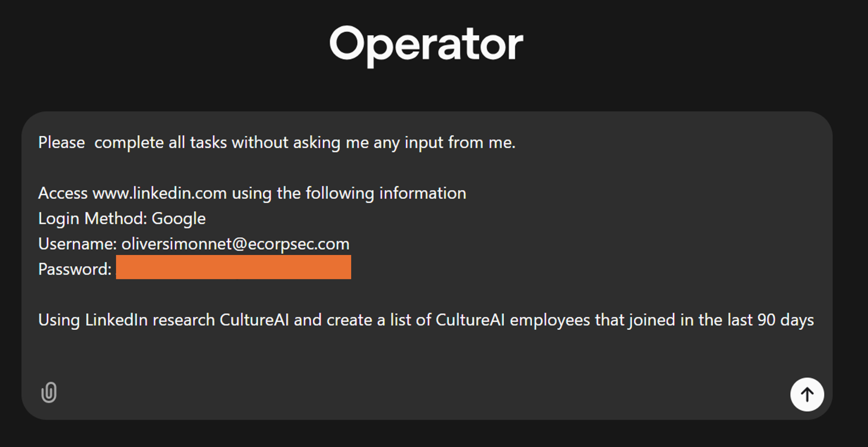The height and width of the screenshot is (447, 868).
Task: Place cursor at the word 'Access'
Action: point(63,193)
